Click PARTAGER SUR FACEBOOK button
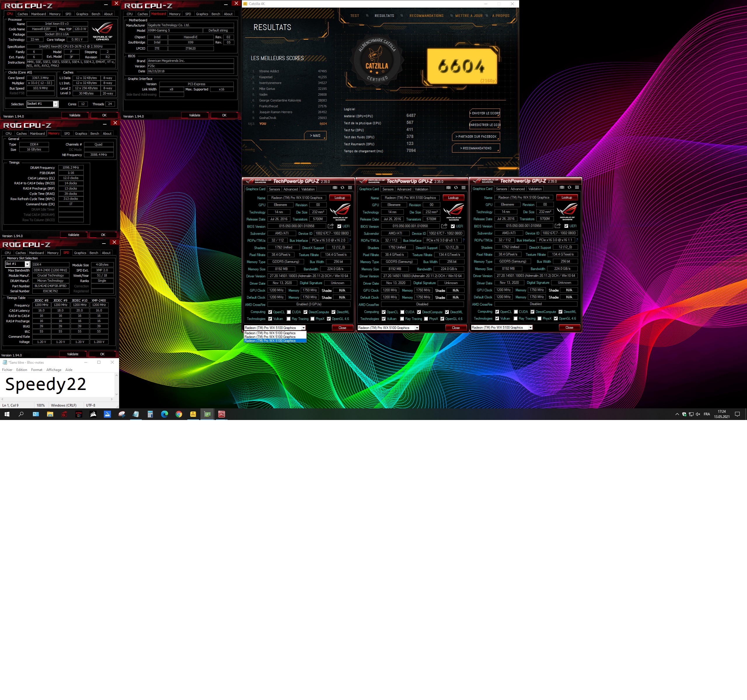 click(476, 136)
